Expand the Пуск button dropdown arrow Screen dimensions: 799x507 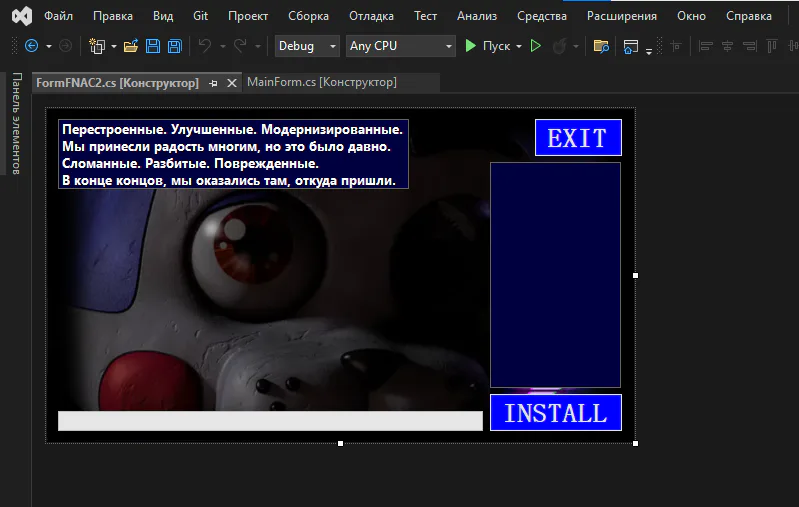(519, 46)
